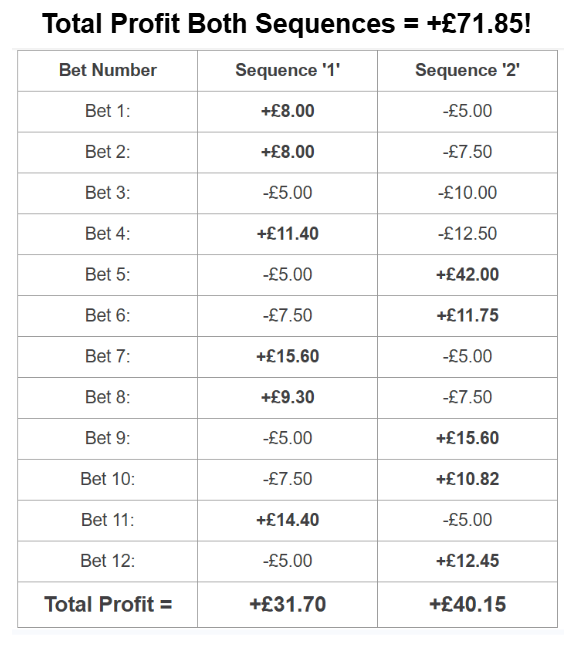This screenshot has width=571, height=646.
Task: Select the Bet Number column header
Action: tap(108, 70)
